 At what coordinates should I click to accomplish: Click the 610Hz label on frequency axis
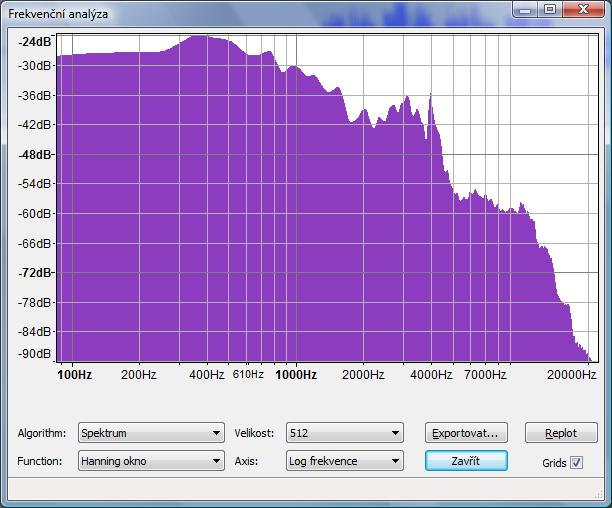[248, 375]
